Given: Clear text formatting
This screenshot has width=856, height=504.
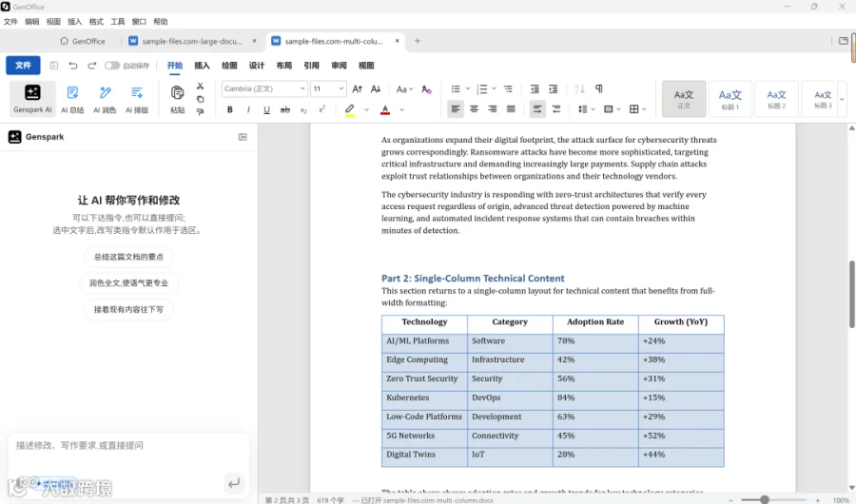Looking at the screenshot, I should coord(426,89).
